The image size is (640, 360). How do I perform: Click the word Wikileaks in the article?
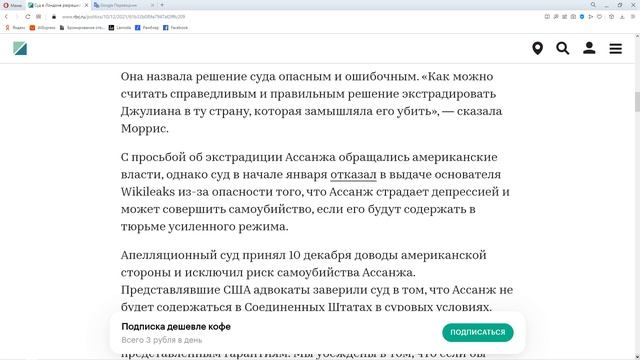[148, 192]
